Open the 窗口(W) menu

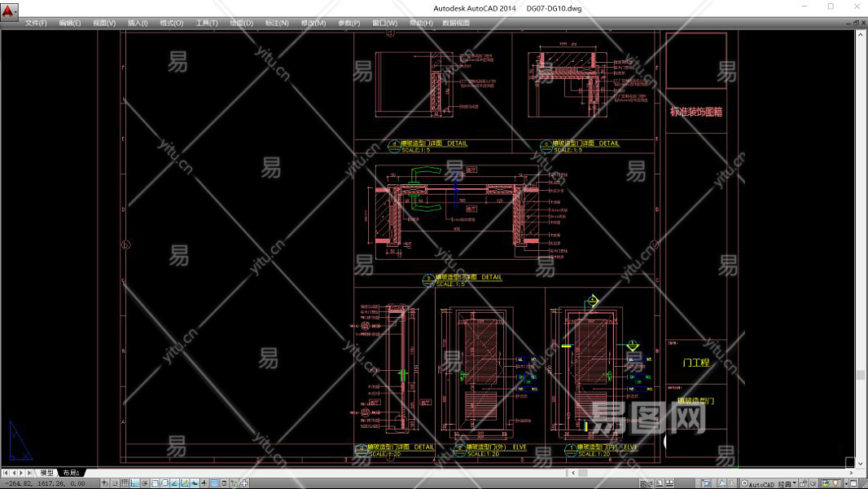[x=384, y=23]
